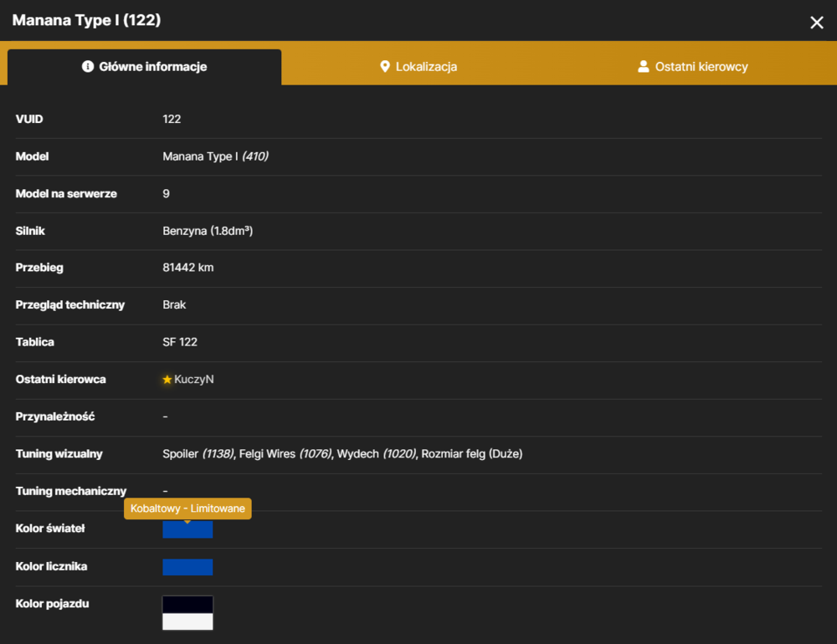Click the black upper half of Kolor pojazdu
The width and height of the screenshot is (837, 644).
coord(187,605)
